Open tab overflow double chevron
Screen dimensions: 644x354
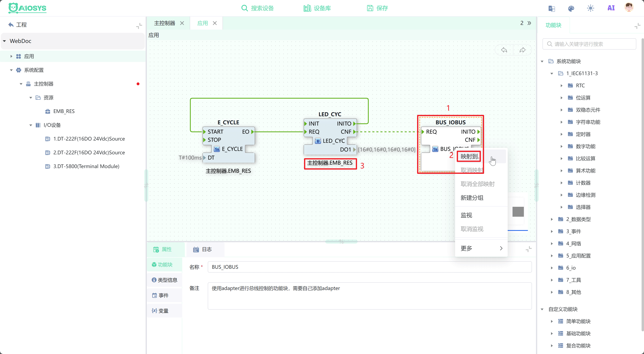pyautogui.click(x=529, y=23)
